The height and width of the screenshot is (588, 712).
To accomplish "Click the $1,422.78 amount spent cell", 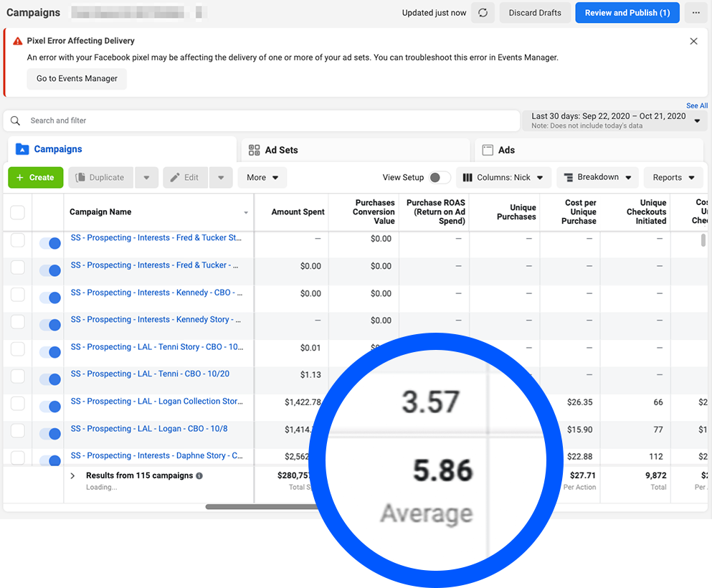I will click(303, 402).
